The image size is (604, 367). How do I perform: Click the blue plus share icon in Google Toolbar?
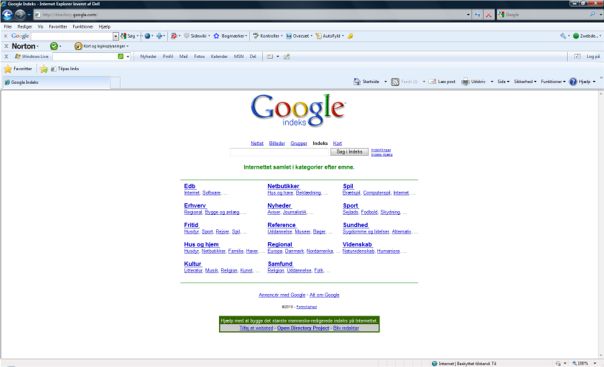tap(159, 36)
